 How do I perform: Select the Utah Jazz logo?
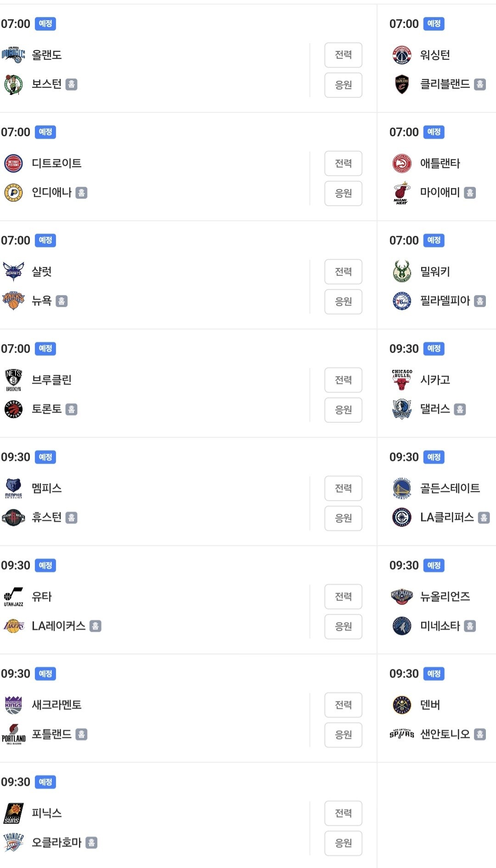tap(13, 597)
